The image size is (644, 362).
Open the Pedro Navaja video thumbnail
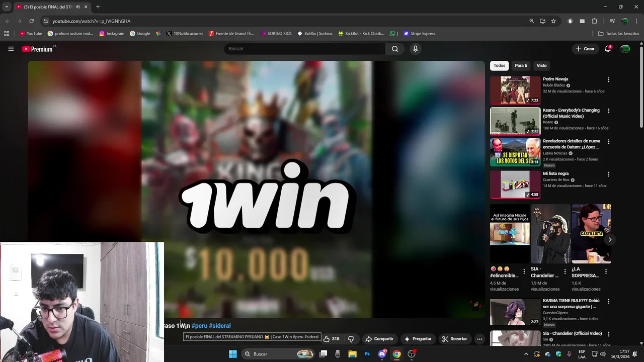click(x=515, y=90)
